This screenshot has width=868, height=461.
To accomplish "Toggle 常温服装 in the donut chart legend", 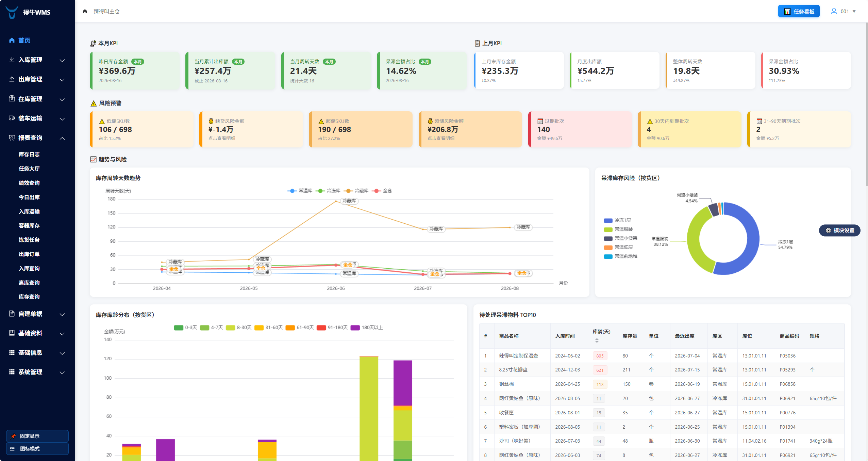I will (618, 229).
